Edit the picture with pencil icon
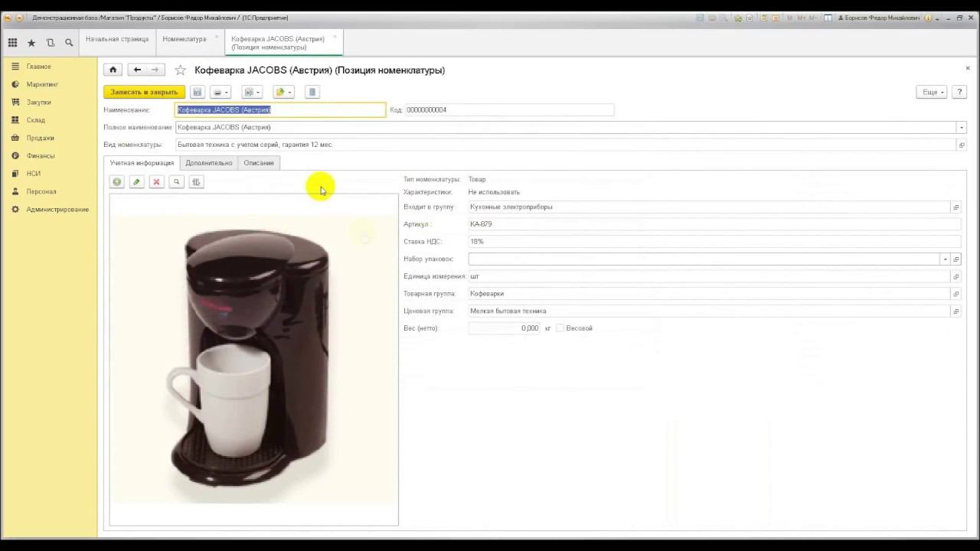This screenshot has width=980, height=551. (x=136, y=181)
